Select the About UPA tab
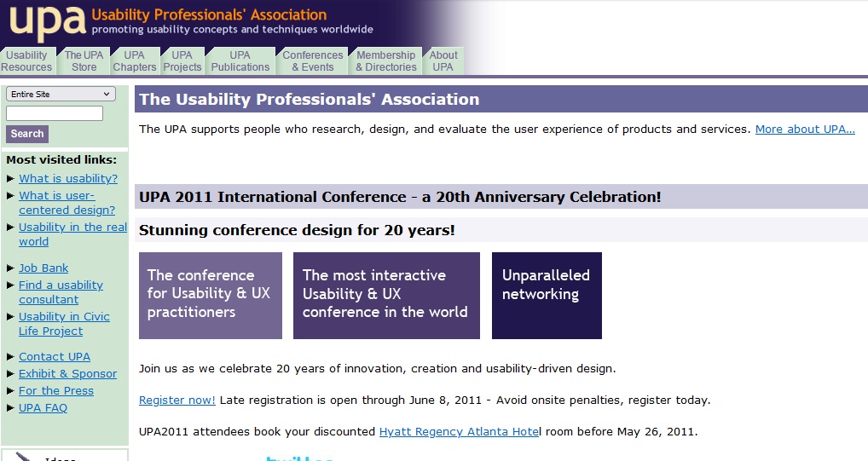Viewport: 868px width, 461px height. (443, 61)
